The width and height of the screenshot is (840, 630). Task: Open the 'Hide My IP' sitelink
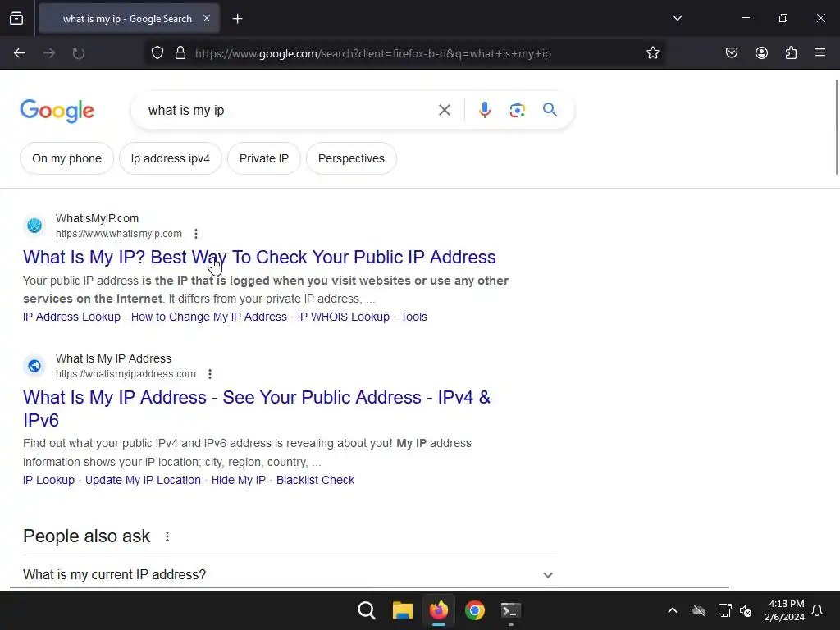(x=239, y=480)
